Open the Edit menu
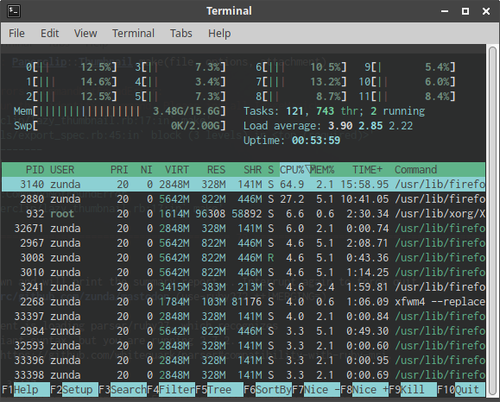The height and width of the screenshot is (402, 500). [50, 33]
